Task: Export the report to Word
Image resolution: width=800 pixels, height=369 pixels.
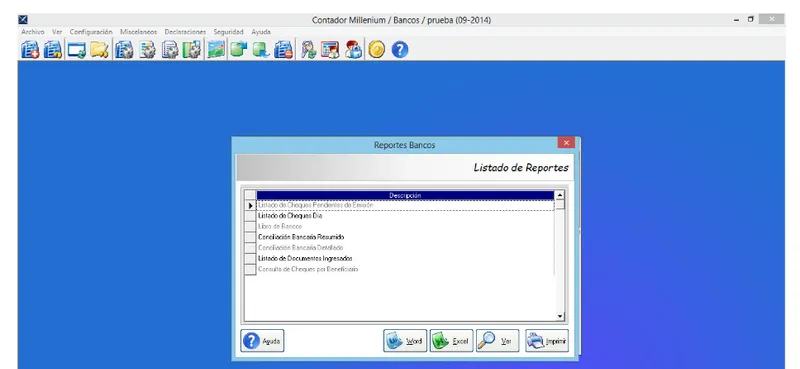Action: 405,341
